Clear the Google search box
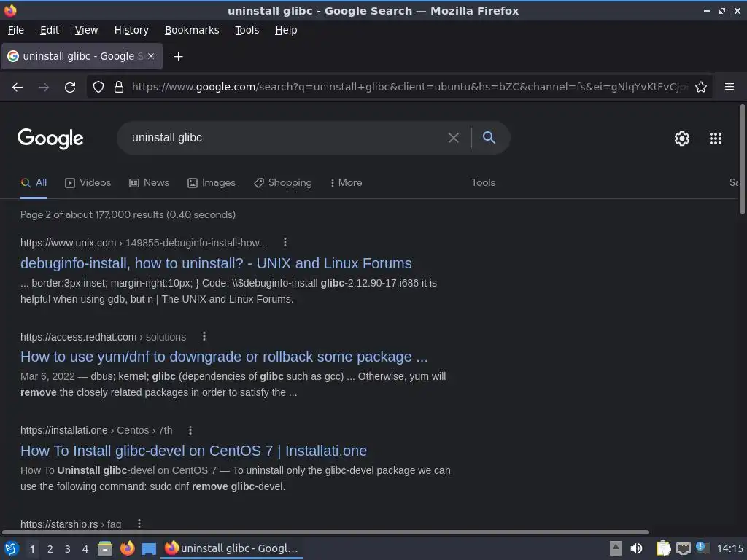747x560 pixels. pyautogui.click(x=454, y=138)
